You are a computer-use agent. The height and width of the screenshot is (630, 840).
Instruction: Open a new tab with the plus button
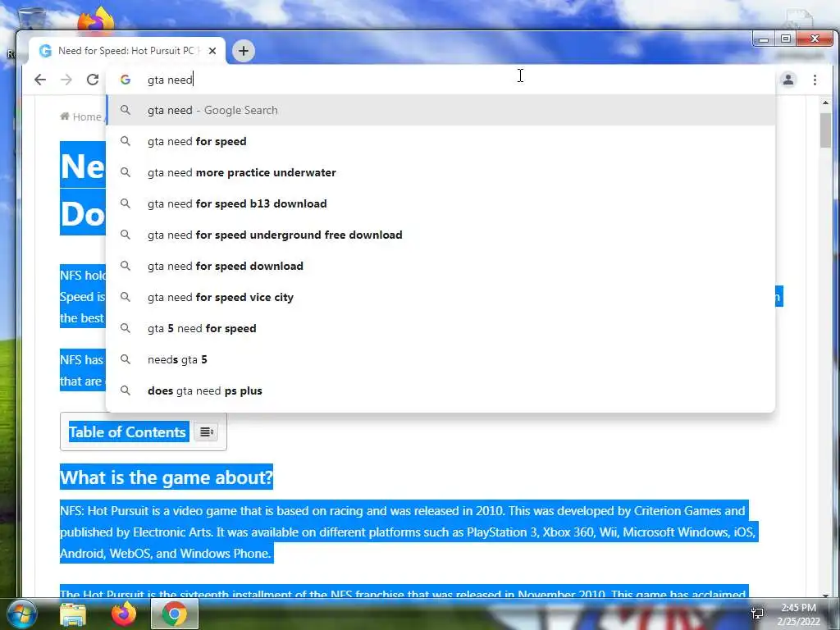point(243,51)
